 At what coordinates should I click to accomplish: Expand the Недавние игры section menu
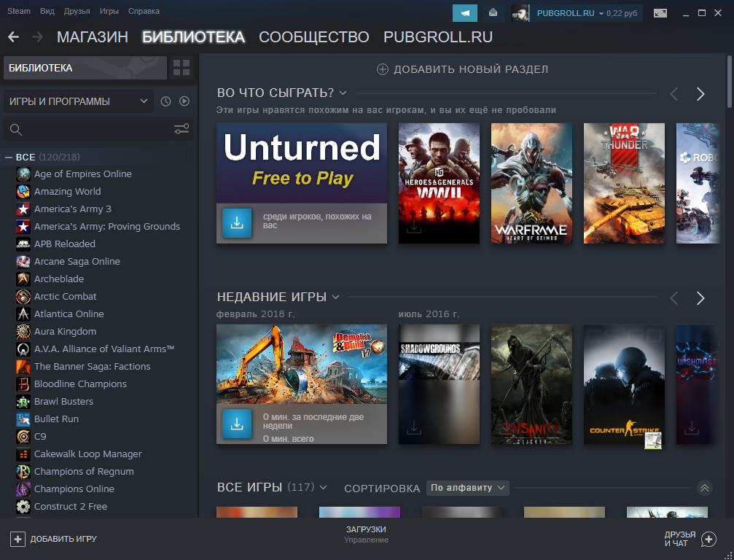point(335,297)
